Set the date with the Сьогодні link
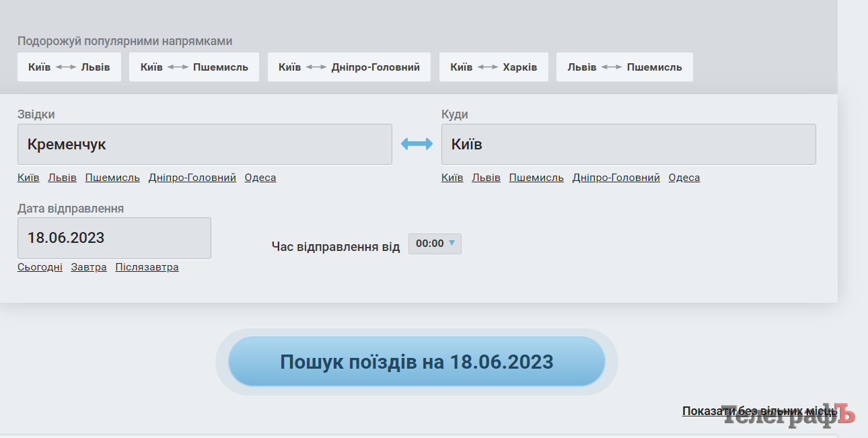This screenshot has height=438, width=868. [x=40, y=267]
